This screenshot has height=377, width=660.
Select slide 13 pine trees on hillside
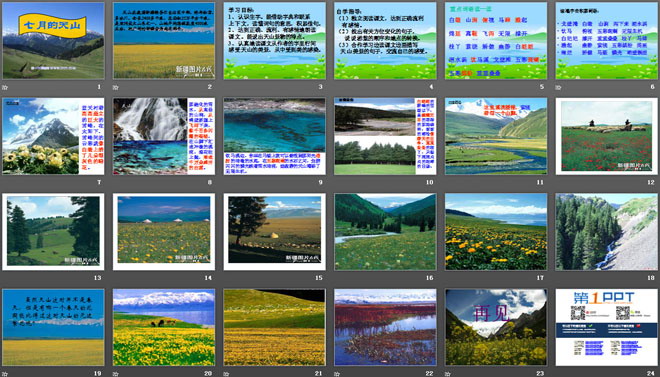(53, 232)
